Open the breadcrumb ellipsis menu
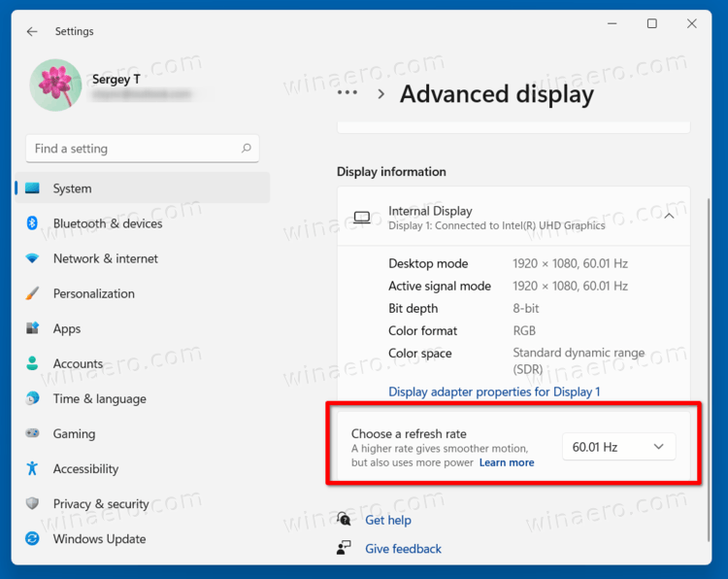Screen dimensions: 728x579 tap(347, 92)
